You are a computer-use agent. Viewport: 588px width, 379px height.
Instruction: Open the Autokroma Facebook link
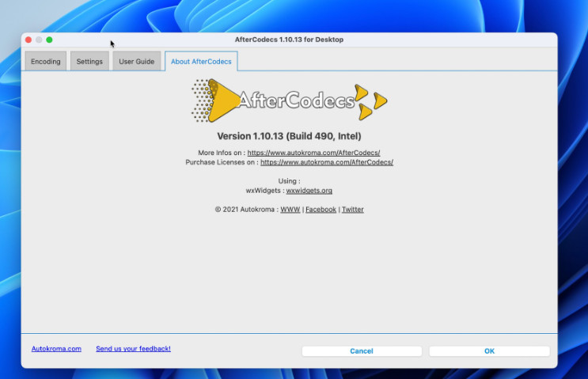point(321,209)
